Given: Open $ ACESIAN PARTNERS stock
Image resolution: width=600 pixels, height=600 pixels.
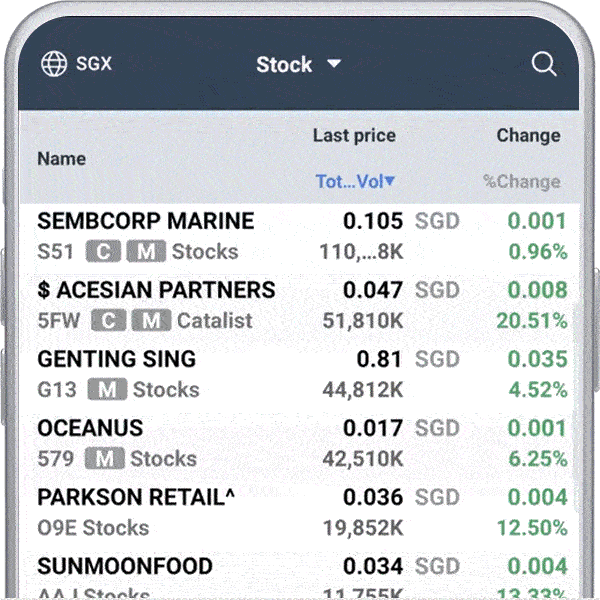Looking at the screenshot, I should click(x=157, y=290).
